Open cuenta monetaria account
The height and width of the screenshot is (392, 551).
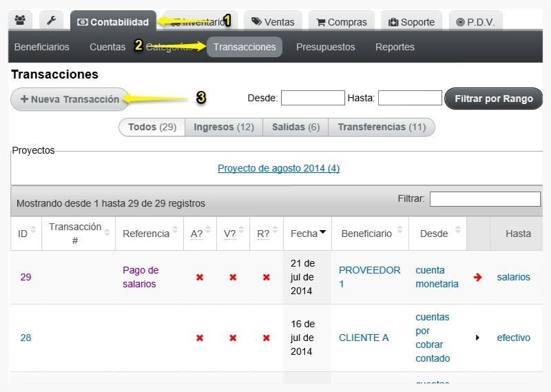click(437, 277)
